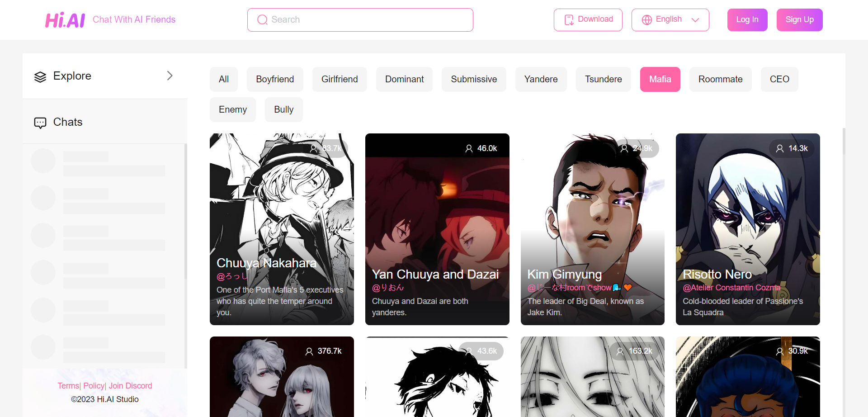Open the Policy link
The width and height of the screenshot is (868, 417).
tap(94, 386)
